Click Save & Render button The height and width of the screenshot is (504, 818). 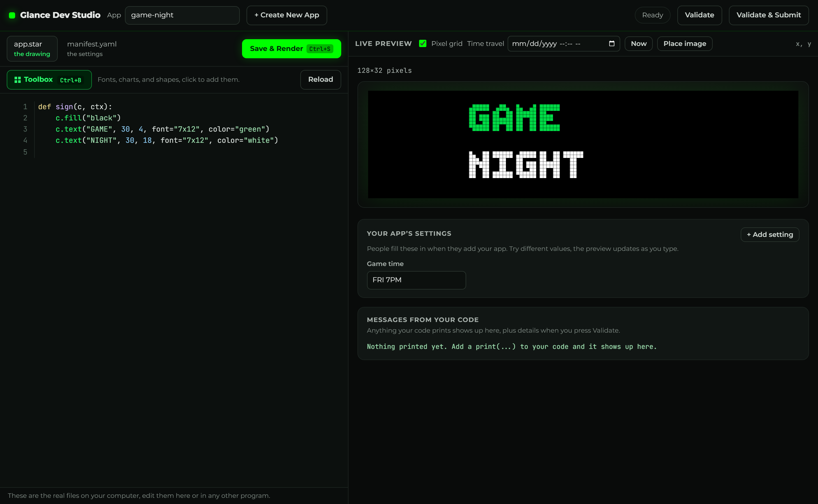pos(291,49)
